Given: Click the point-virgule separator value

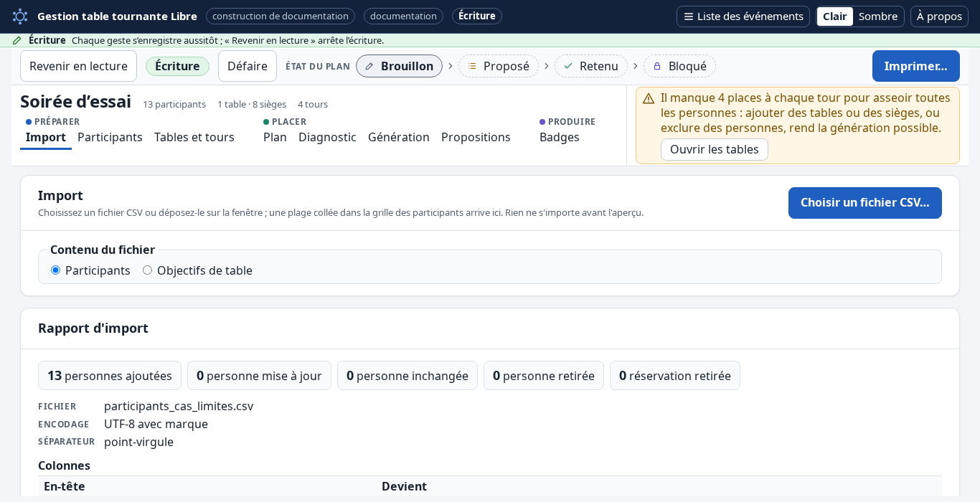Looking at the screenshot, I should pos(138,442).
